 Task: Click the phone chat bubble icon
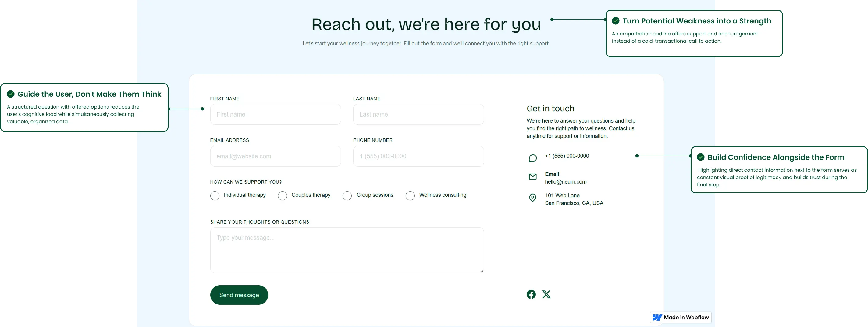tap(532, 158)
